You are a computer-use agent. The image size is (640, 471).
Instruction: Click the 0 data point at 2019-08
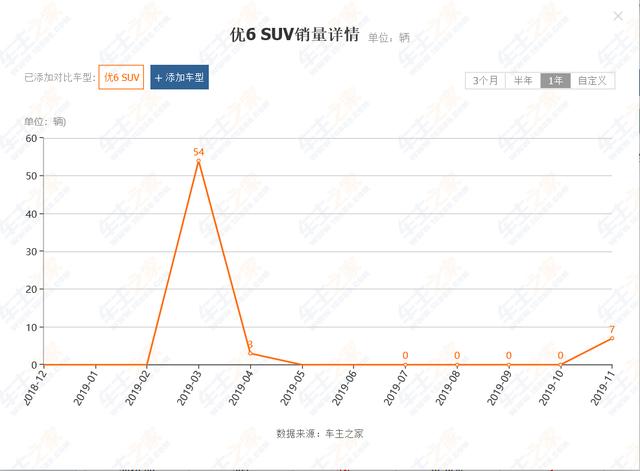[457, 364]
